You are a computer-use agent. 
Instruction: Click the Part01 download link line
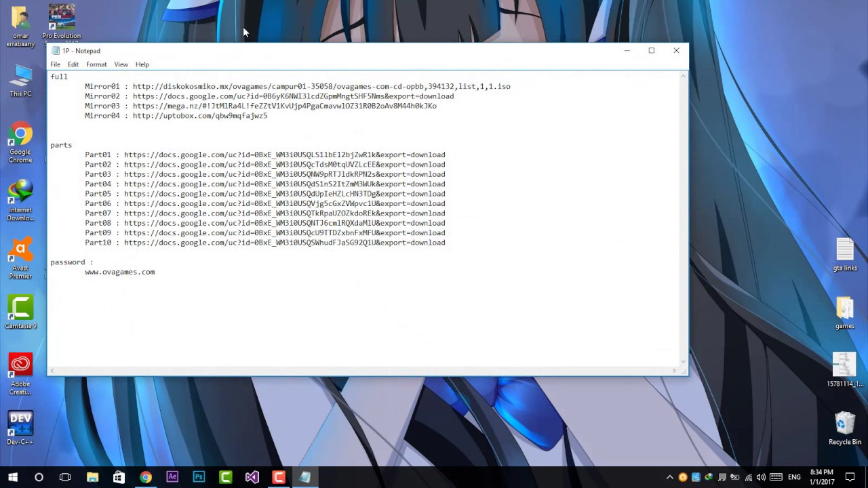[265, 155]
